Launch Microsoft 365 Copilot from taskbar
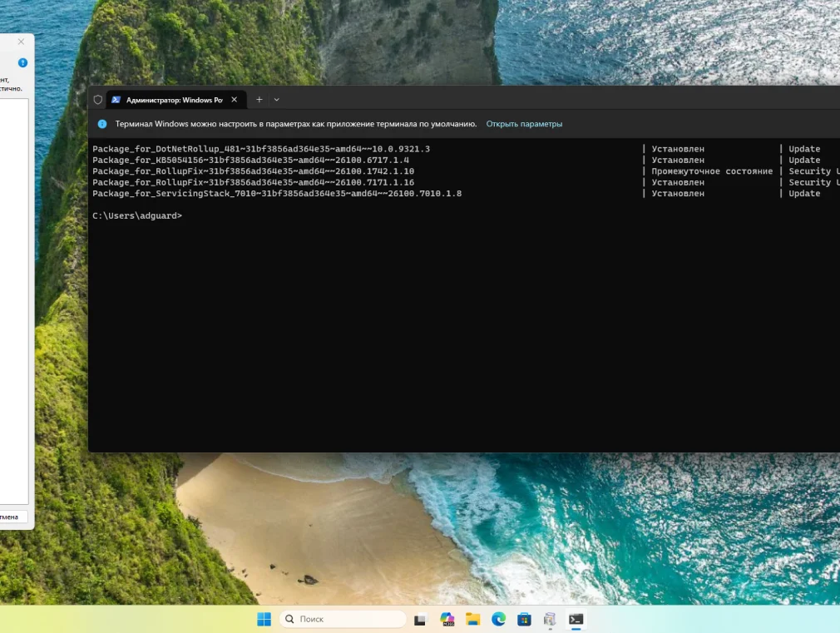The height and width of the screenshot is (633, 840). point(447,619)
